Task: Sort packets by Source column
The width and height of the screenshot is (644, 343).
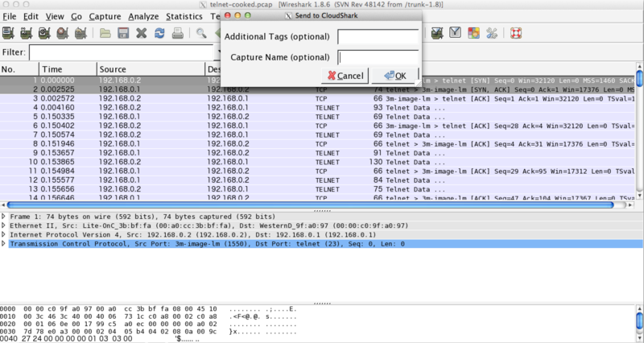Action: pos(151,69)
